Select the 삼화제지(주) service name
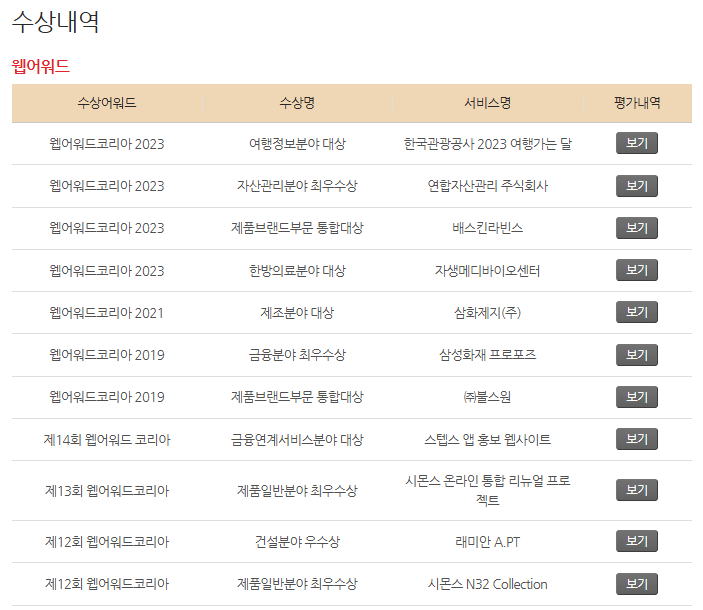The image size is (703, 610). click(487, 313)
